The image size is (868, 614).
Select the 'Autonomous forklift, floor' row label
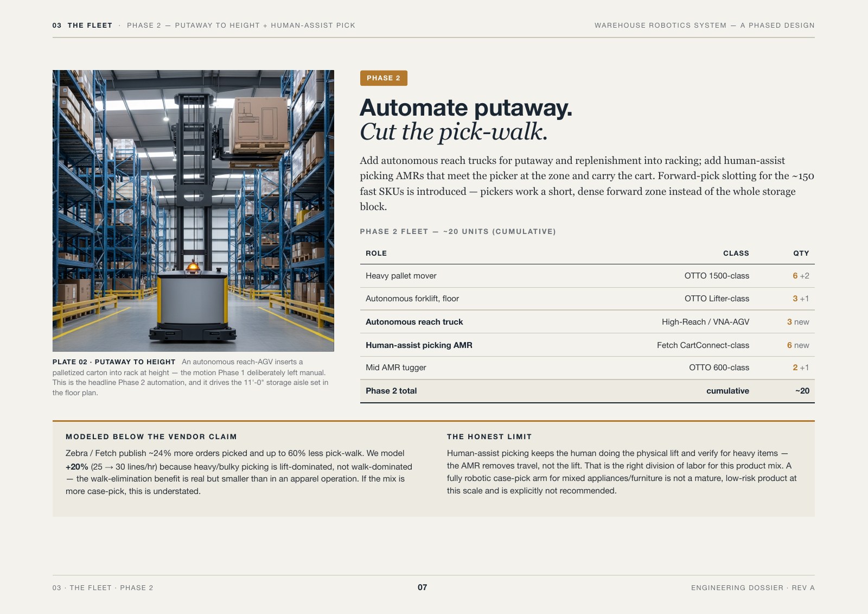click(412, 299)
